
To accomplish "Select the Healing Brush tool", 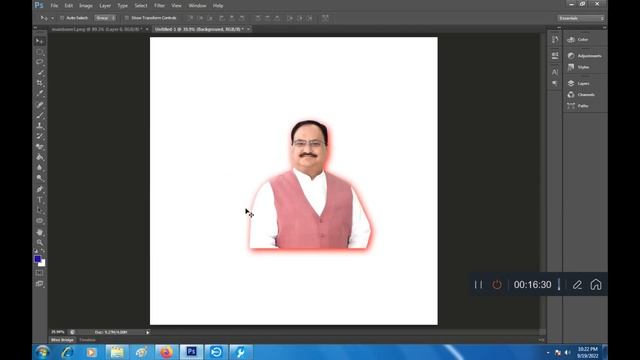I will pos(40,105).
